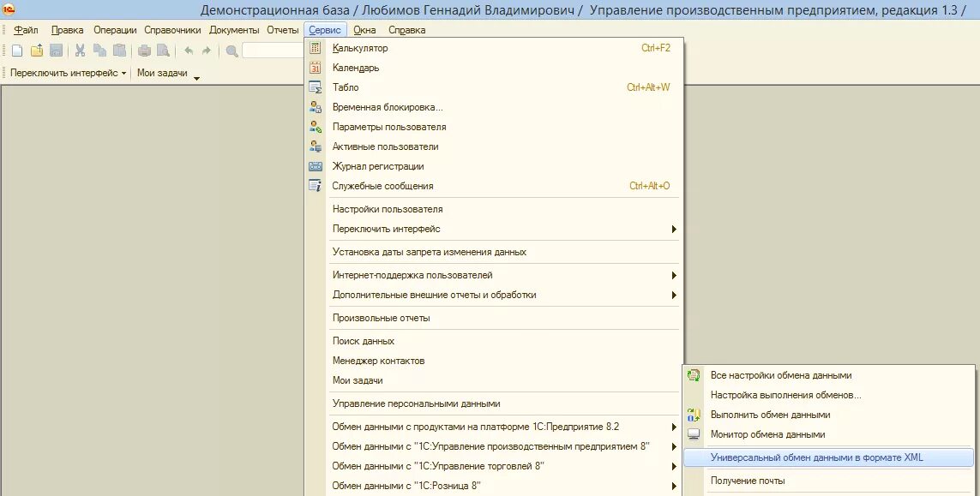Click the Search magnifier icon
The height and width of the screenshot is (496, 980).
pyautogui.click(x=231, y=51)
